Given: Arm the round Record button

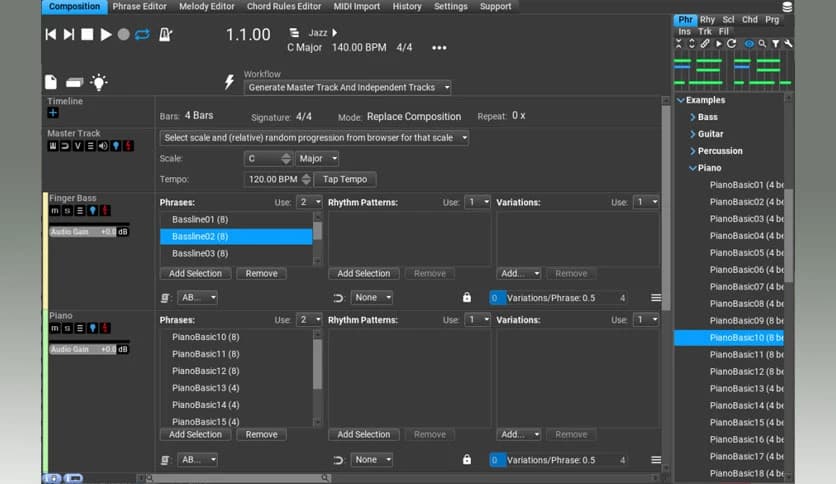Looking at the screenshot, I should click(x=123, y=35).
